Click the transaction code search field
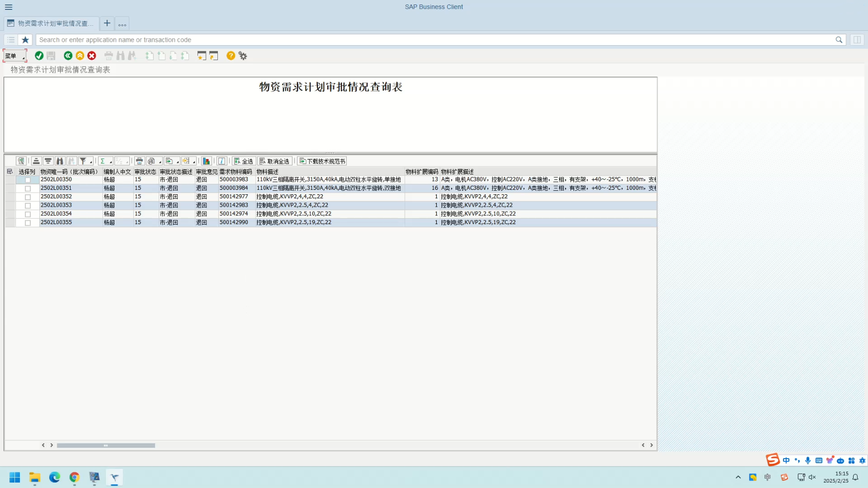The height and width of the screenshot is (488, 868). tap(433, 40)
